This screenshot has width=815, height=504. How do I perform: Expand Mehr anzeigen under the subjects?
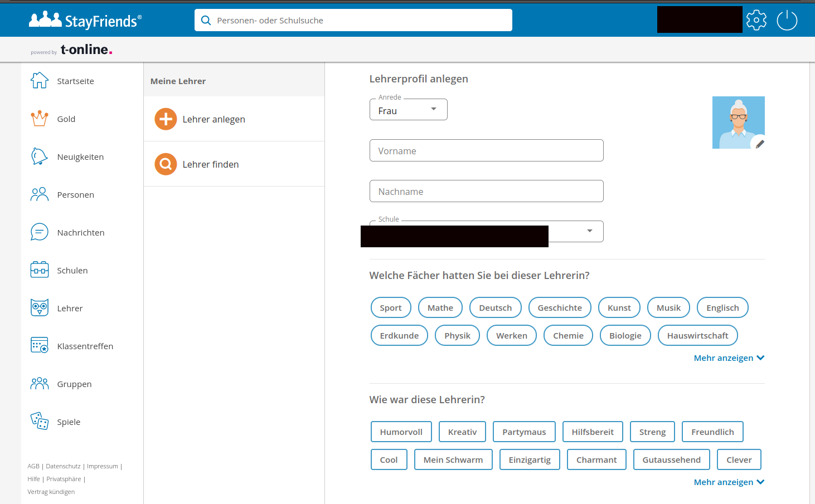click(x=729, y=358)
